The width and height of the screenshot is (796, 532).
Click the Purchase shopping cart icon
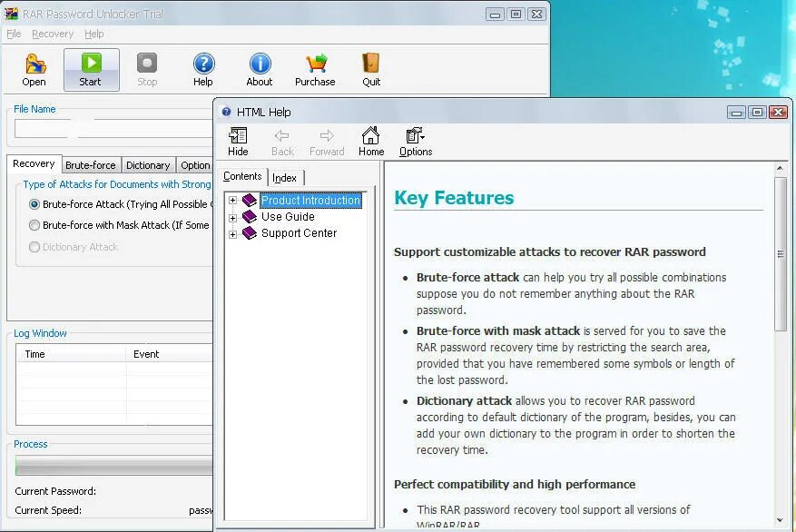coord(316,64)
